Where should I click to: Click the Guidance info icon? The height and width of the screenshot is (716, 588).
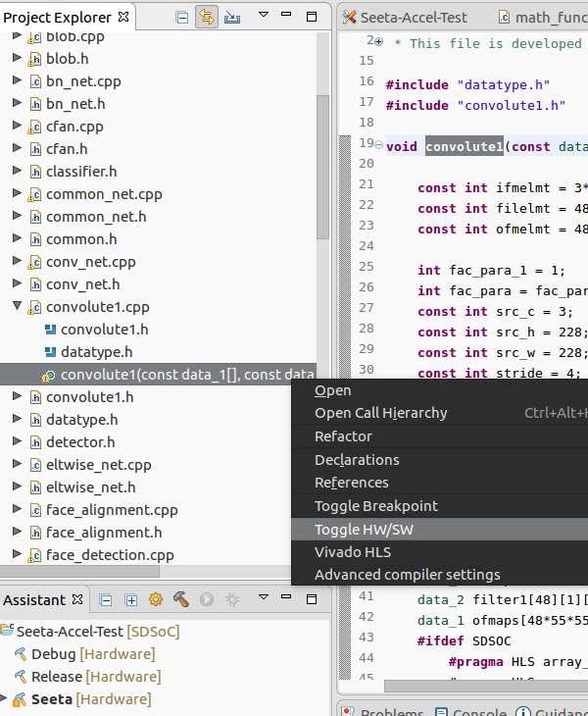pyautogui.click(x=522, y=711)
